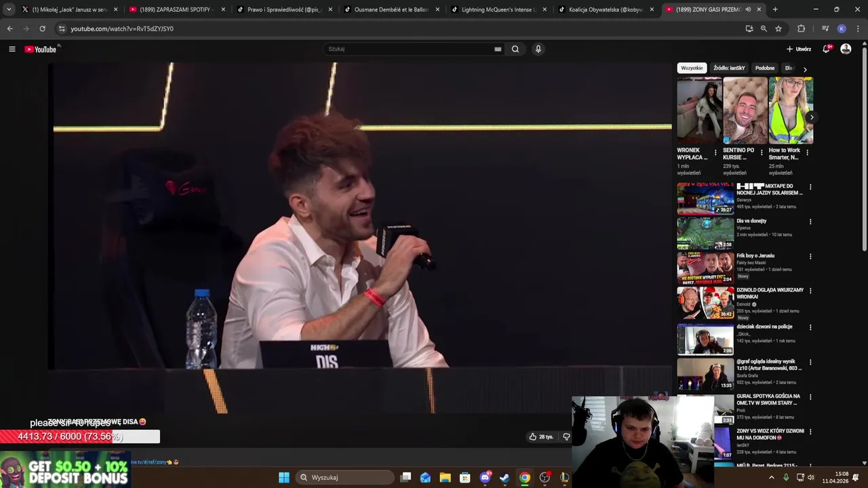Image resolution: width=868 pixels, height=488 pixels.
Task: Select the Podobne filter chip
Action: pyautogui.click(x=765, y=68)
